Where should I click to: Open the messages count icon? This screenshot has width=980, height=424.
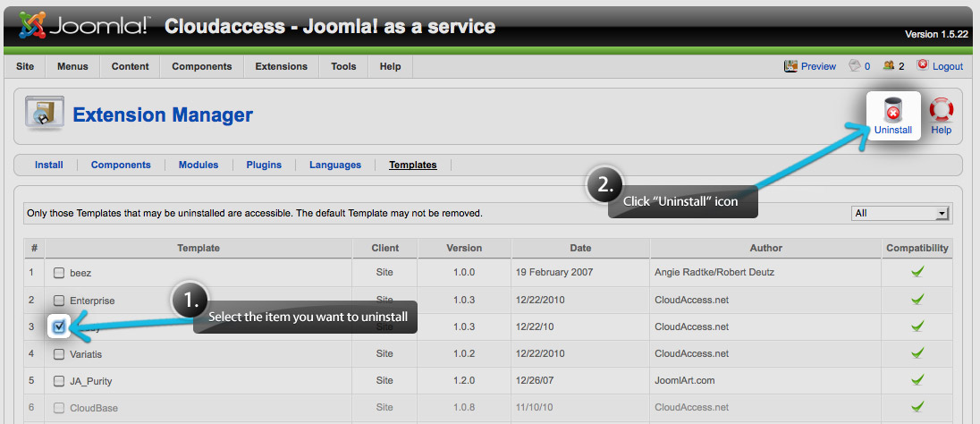pos(855,65)
